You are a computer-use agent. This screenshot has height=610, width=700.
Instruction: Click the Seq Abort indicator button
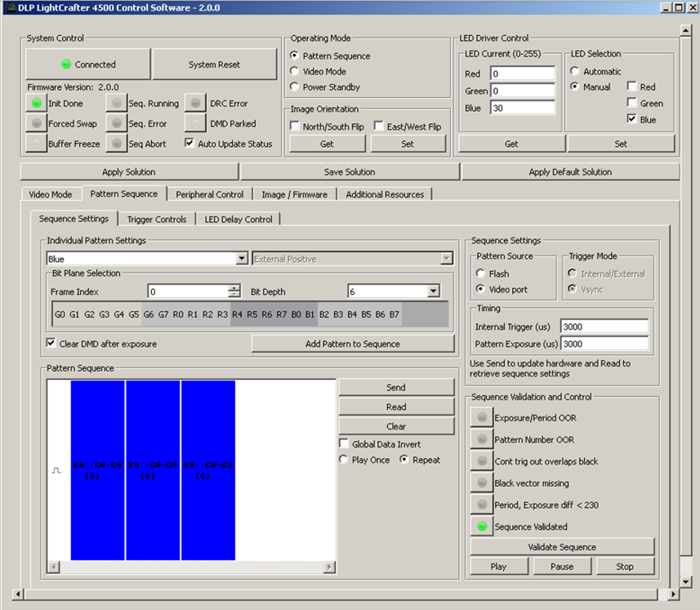coord(117,144)
